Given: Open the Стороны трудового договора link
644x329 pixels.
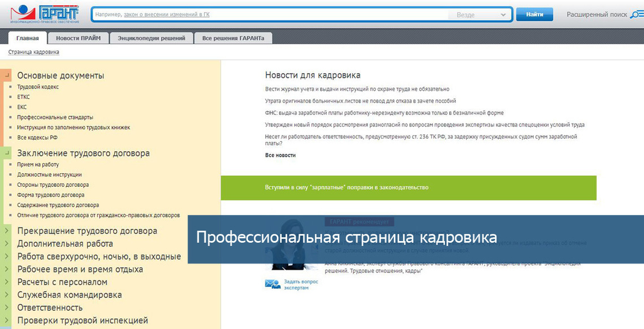Looking at the screenshot, I should [53, 185].
